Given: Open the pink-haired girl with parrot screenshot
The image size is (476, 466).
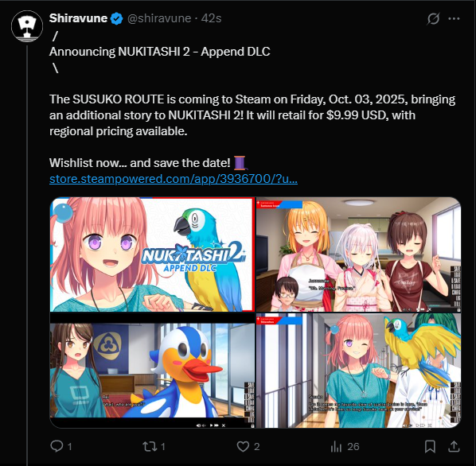Looking at the screenshot, I should [x=358, y=371].
